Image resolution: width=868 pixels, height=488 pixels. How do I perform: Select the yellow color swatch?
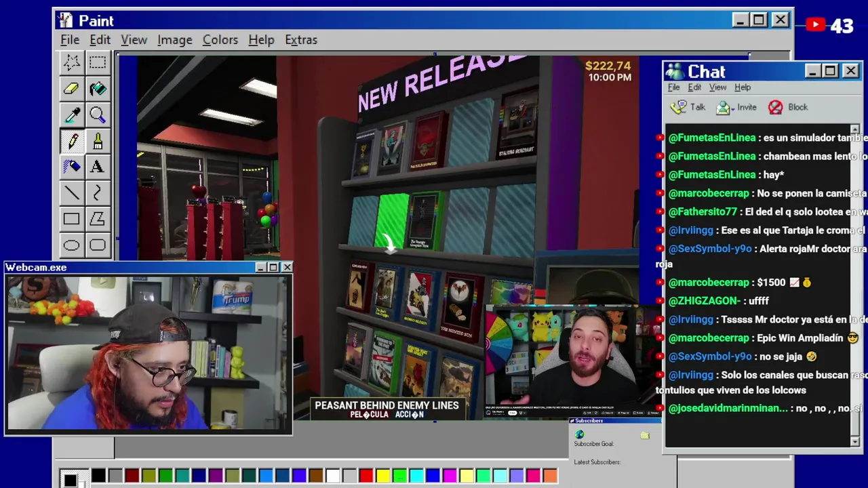pos(382,476)
